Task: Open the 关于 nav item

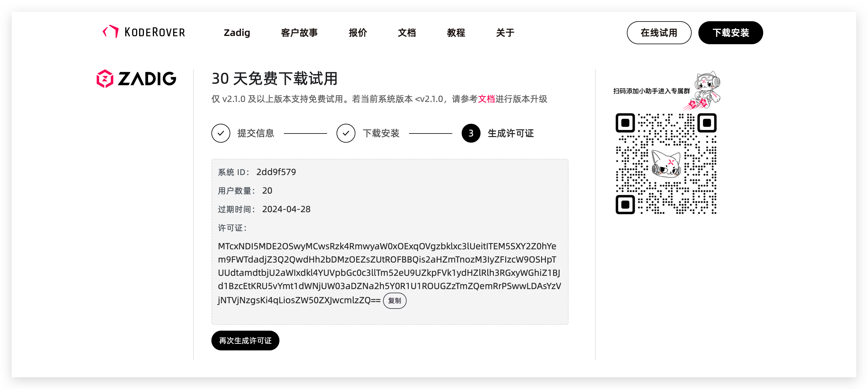Action: (x=505, y=33)
